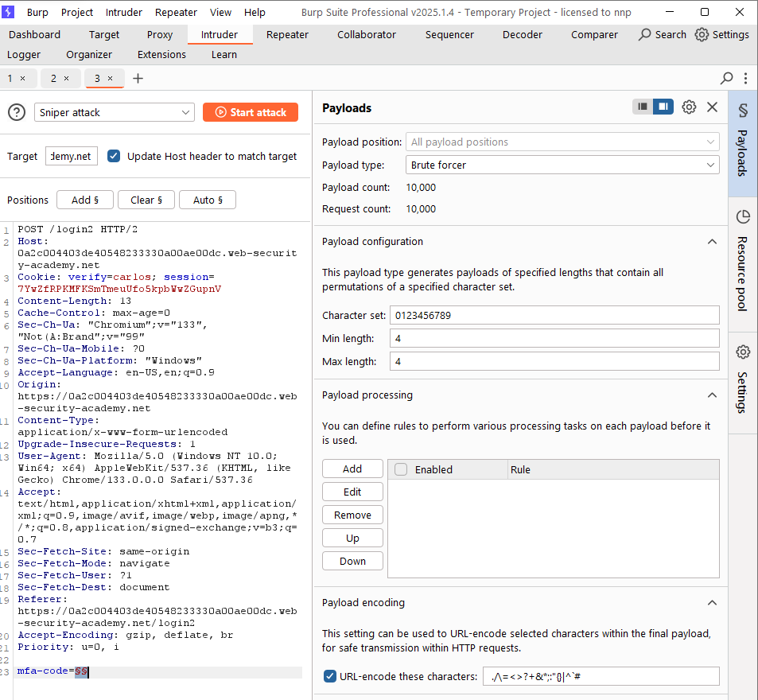Switch Payloads panel to right layout icon
The height and width of the screenshot is (700, 758).
coord(663,107)
